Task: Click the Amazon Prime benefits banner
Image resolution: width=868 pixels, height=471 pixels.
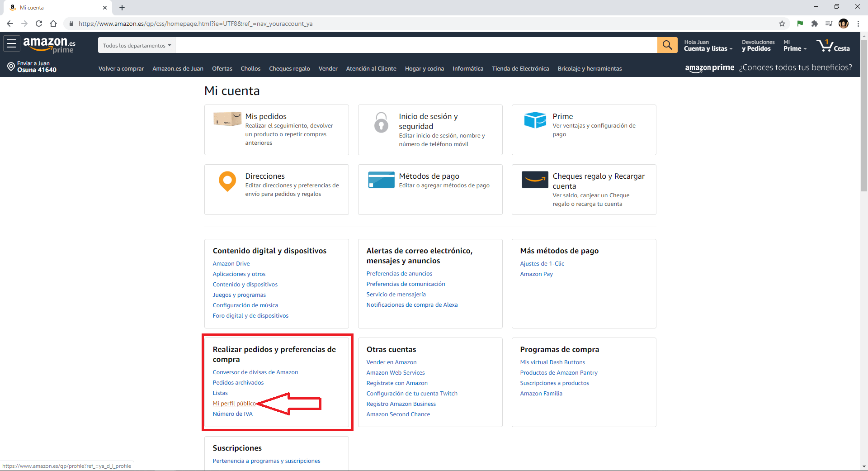Action: [x=768, y=67]
